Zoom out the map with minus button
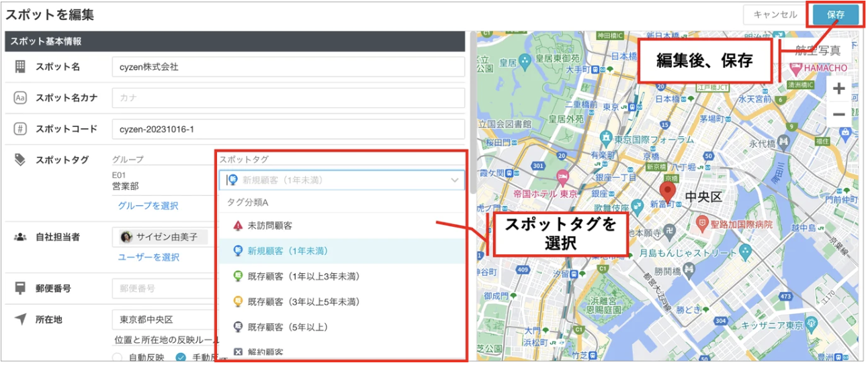The height and width of the screenshot is (365, 868). click(x=838, y=115)
